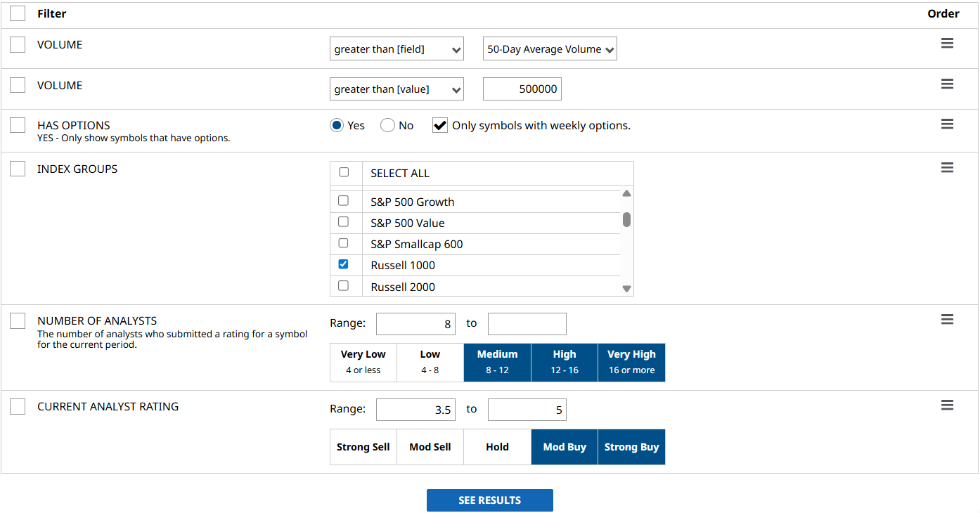980x513 pixels.
Task: Click reorder handle for Has Options filter
Action: [x=947, y=124]
